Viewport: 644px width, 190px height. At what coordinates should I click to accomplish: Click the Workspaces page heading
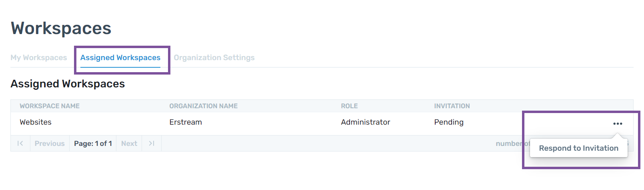click(x=61, y=28)
